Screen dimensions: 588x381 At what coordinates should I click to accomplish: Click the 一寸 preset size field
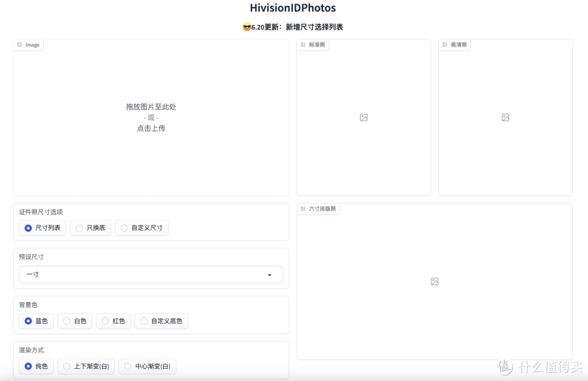pyautogui.click(x=151, y=274)
